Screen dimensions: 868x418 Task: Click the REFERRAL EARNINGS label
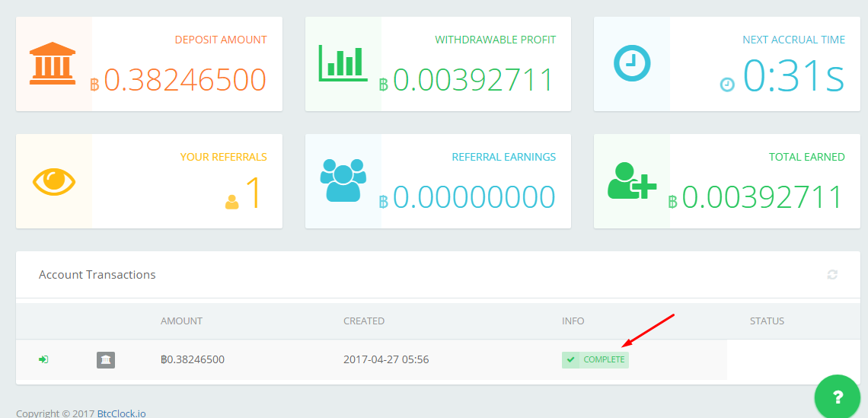click(x=504, y=158)
